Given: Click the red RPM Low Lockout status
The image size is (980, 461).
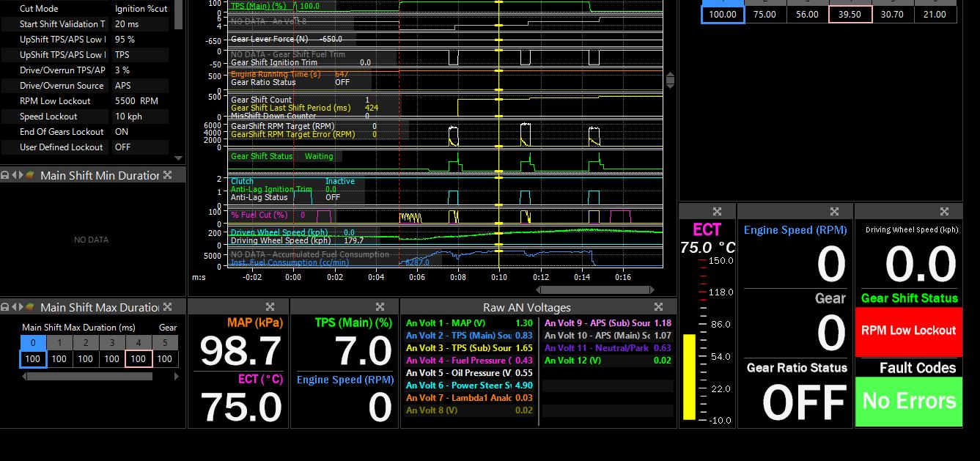Looking at the screenshot, I should coord(908,331).
